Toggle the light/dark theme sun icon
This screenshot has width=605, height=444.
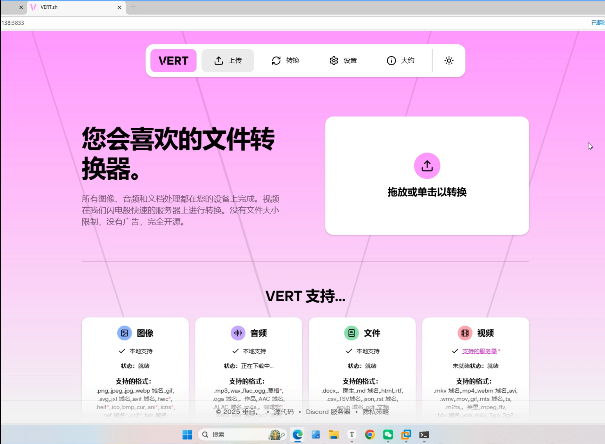tap(449, 61)
